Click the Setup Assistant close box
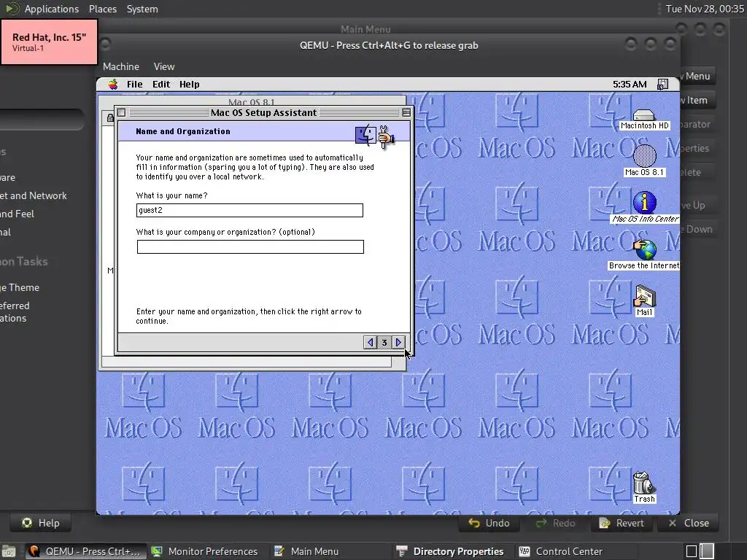This screenshot has width=747, height=560. [122, 113]
